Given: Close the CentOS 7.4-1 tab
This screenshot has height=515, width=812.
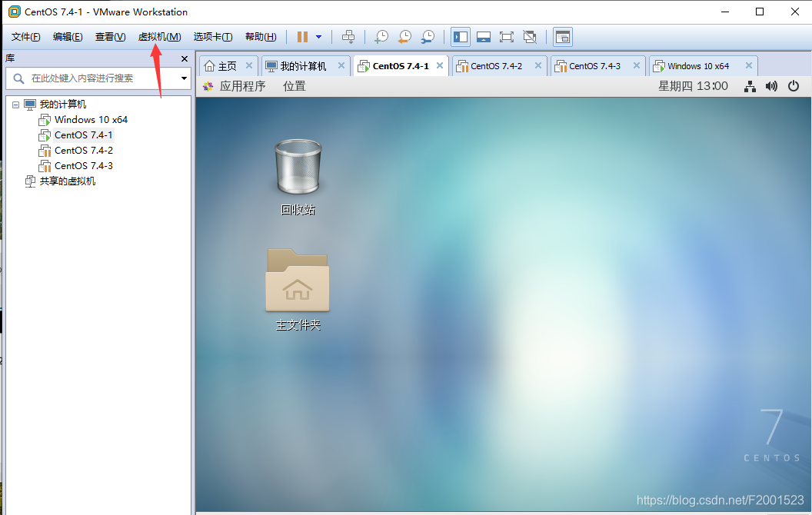Looking at the screenshot, I should 440,65.
